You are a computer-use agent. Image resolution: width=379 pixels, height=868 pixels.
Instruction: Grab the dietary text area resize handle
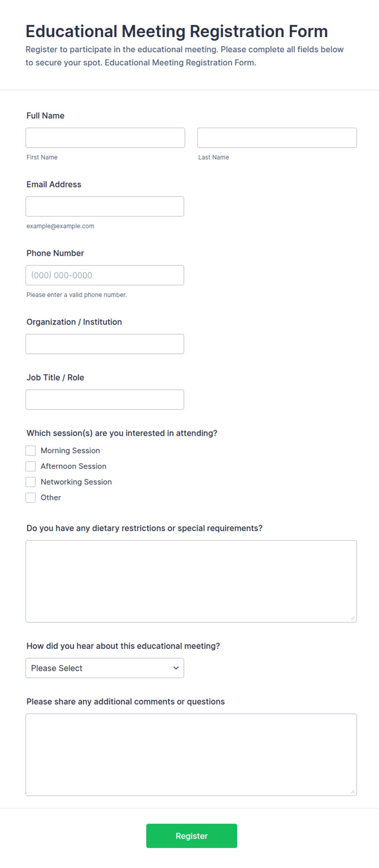tap(353, 618)
